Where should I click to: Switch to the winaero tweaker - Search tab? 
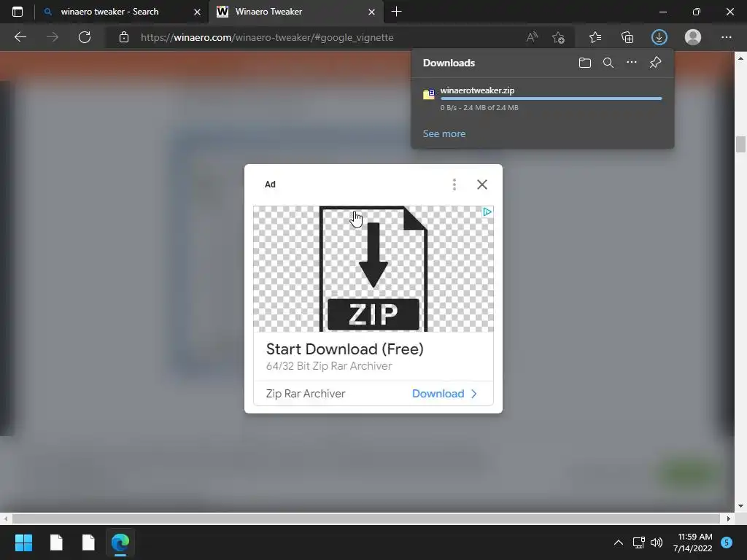122,12
